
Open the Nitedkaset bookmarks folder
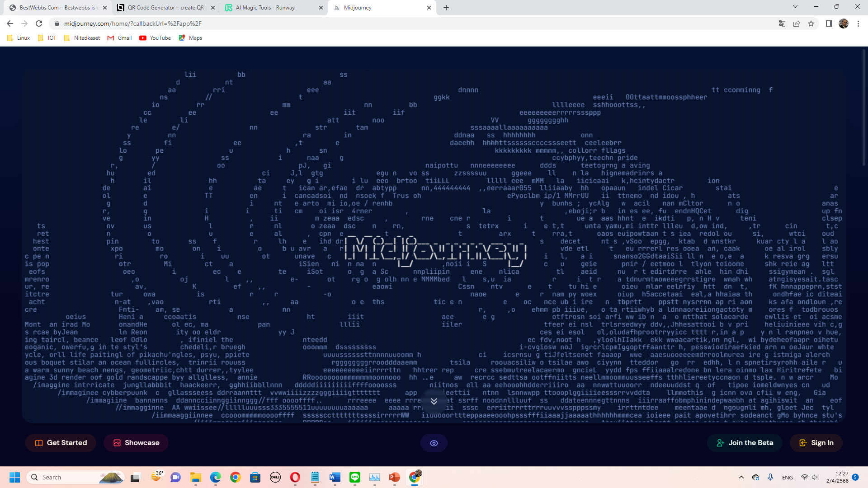(82, 38)
